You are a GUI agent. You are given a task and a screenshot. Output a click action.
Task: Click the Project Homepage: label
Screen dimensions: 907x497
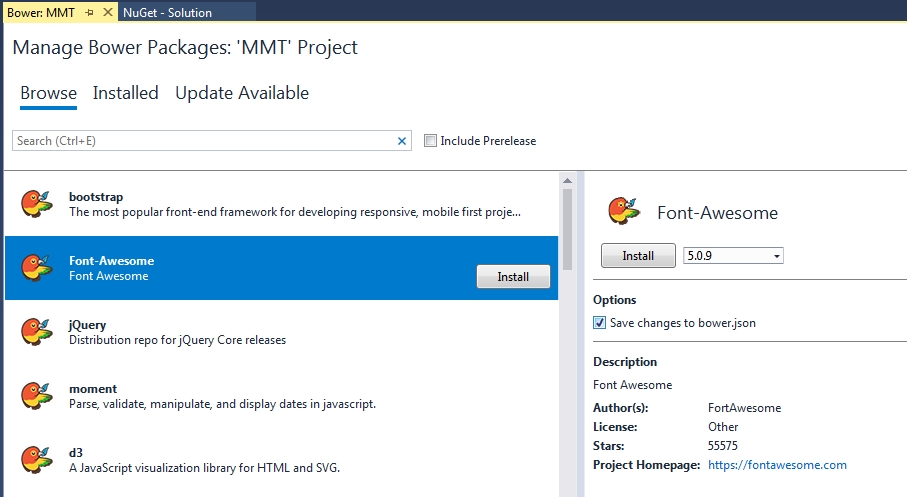[x=646, y=465]
